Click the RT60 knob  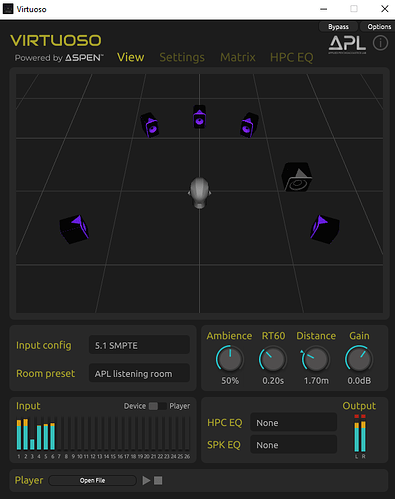tap(273, 359)
